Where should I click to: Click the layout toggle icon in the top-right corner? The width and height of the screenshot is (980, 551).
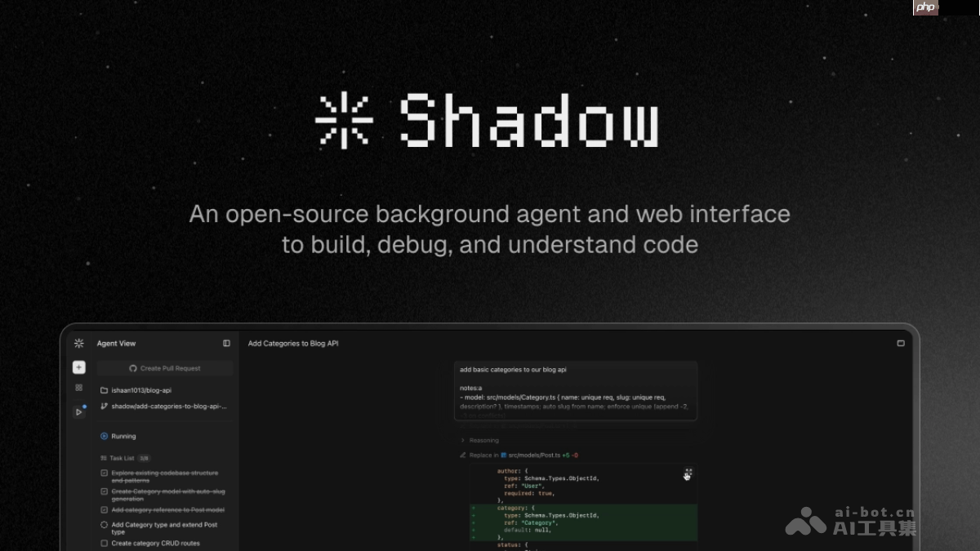900,343
